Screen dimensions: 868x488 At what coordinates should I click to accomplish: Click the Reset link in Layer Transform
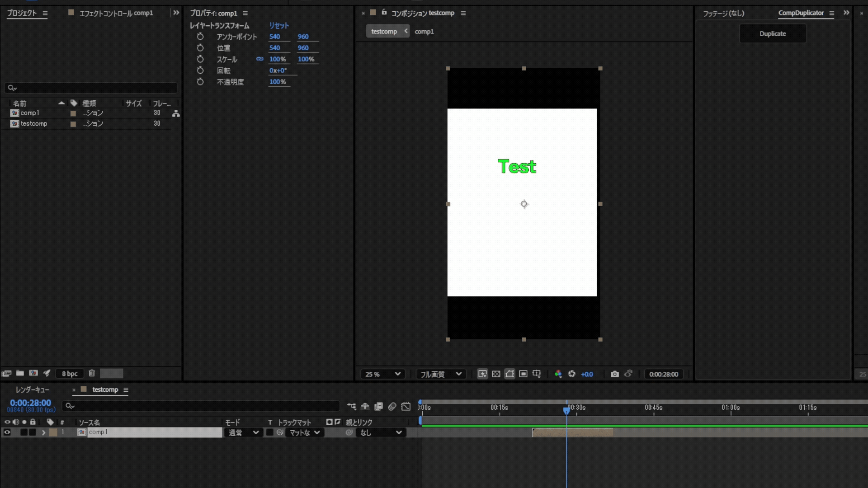coord(278,26)
